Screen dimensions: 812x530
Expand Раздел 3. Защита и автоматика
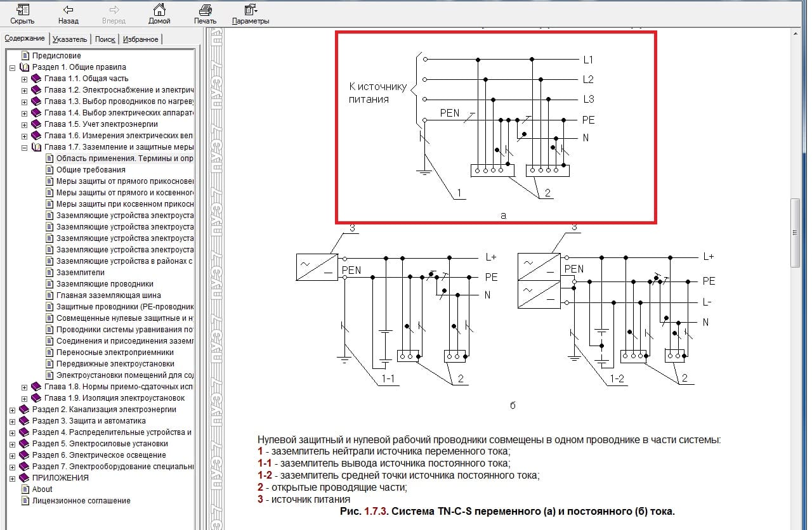[13, 421]
